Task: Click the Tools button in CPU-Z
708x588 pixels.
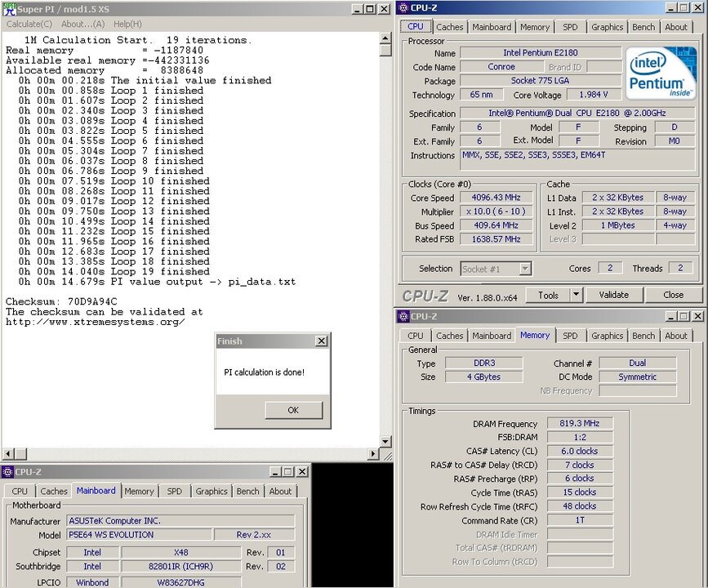Action: point(548,295)
